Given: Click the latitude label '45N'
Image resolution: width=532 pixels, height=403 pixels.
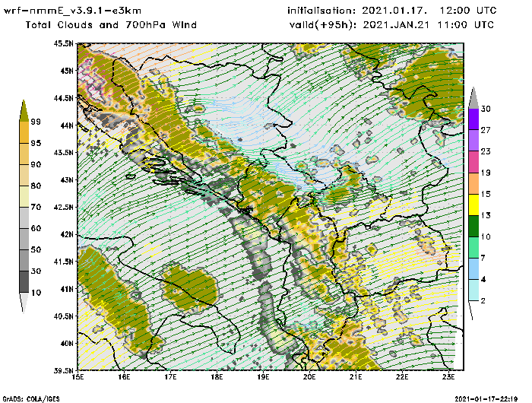Looking at the screenshot, I should pos(67,71).
